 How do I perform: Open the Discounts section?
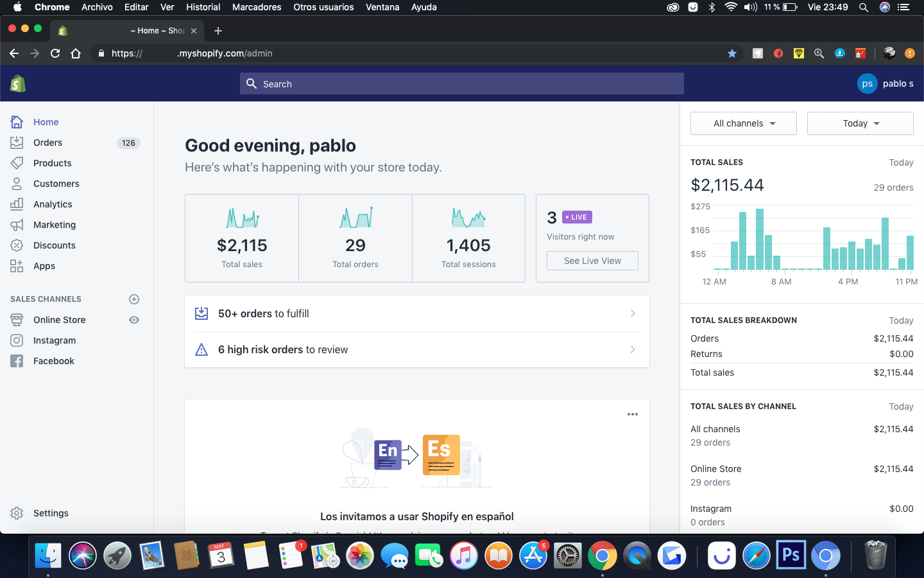coord(54,245)
